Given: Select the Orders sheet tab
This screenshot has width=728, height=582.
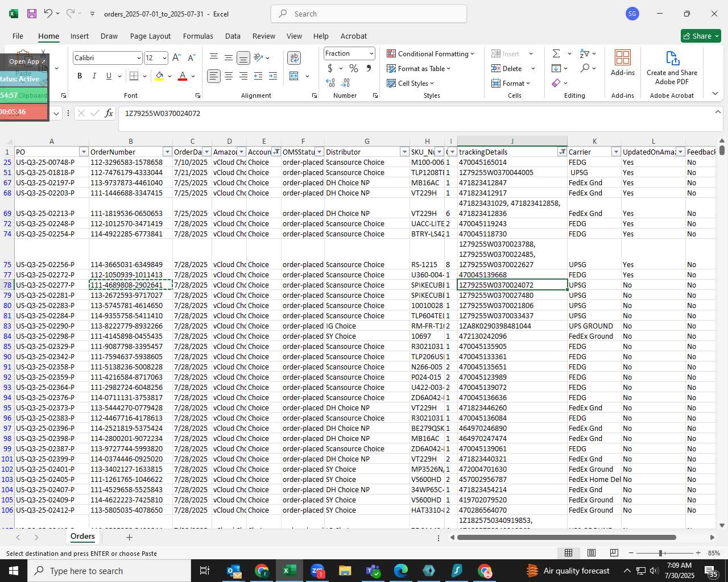Looking at the screenshot, I should [x=82, y=537].
